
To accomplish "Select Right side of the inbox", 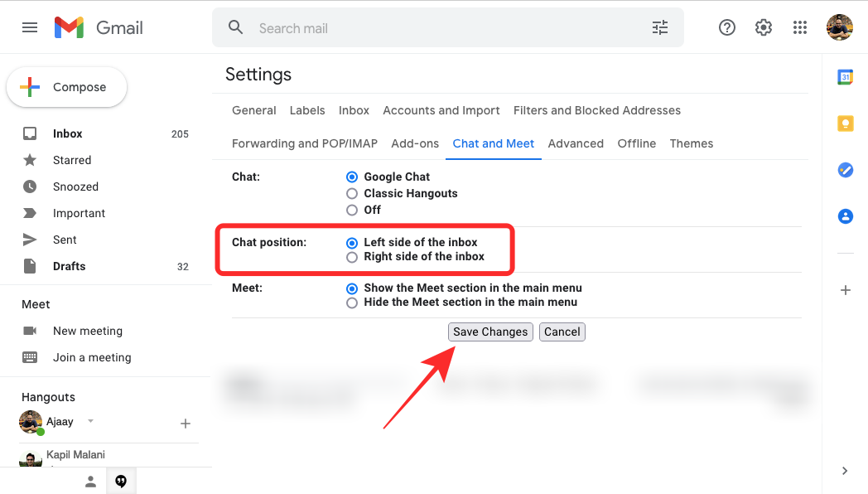I will click(352, 257).
